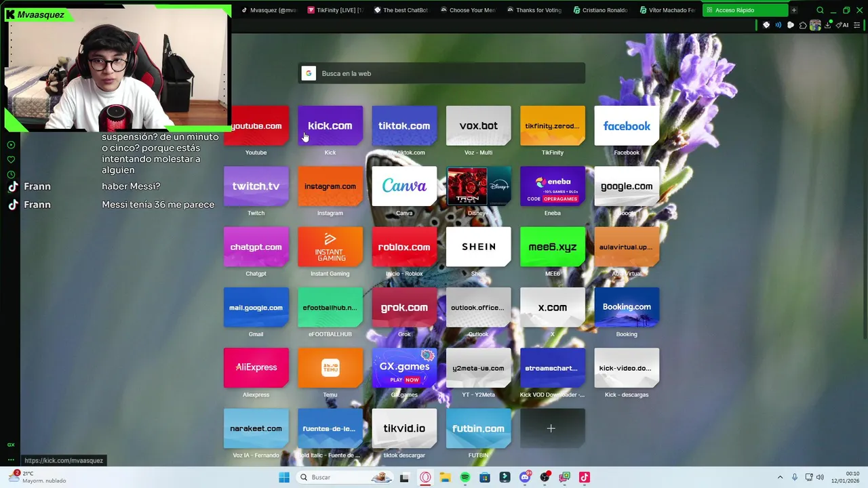Open the Booking.com speed dial tile
Image resolution: width=868 pixels, height=488 pixels.
[x=627, y=308]
